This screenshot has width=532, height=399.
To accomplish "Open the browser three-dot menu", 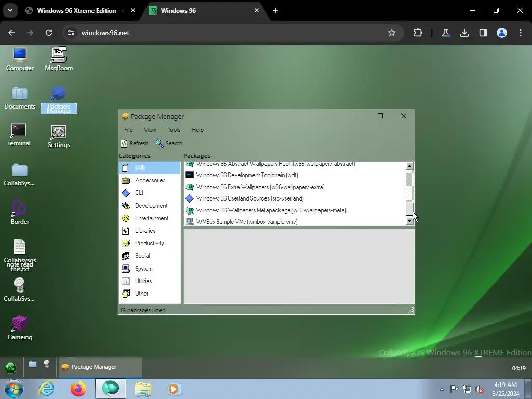I will coord(521,33).
